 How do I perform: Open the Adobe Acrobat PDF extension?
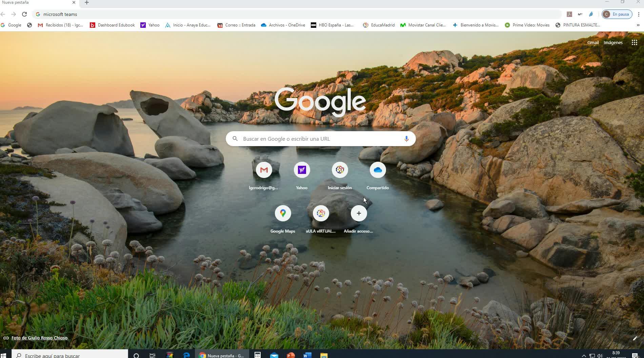pos(569,14)
